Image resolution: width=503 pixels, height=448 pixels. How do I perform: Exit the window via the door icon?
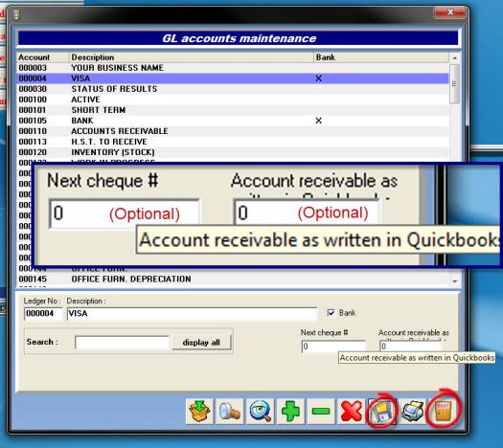pos(443,412)
